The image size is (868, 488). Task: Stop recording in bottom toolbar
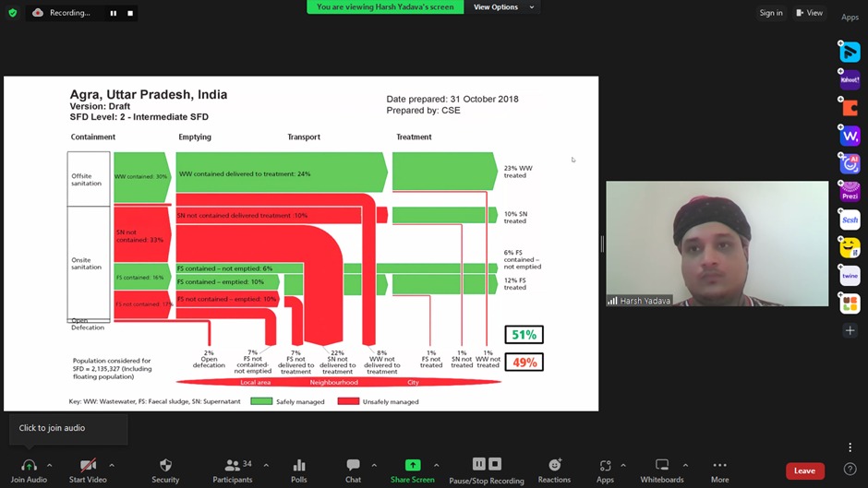495,464
